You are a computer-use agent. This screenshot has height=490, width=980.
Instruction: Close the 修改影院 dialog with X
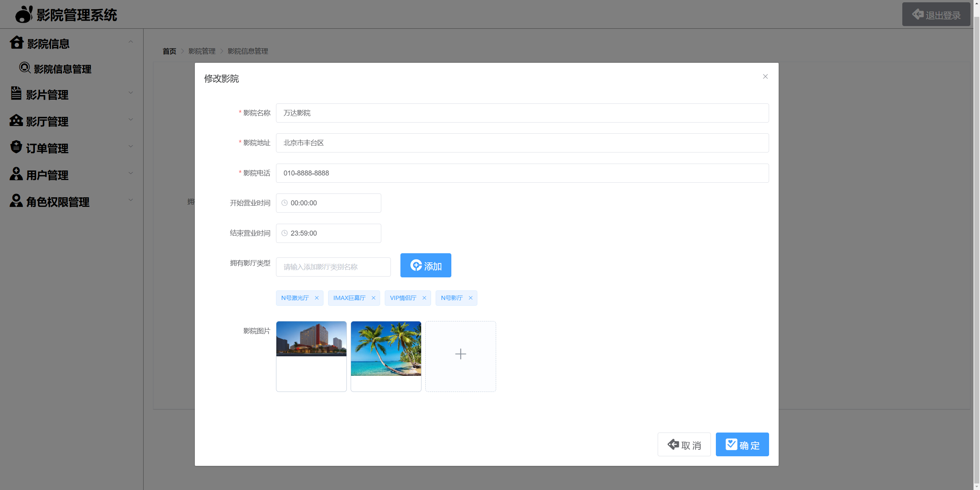765,77
